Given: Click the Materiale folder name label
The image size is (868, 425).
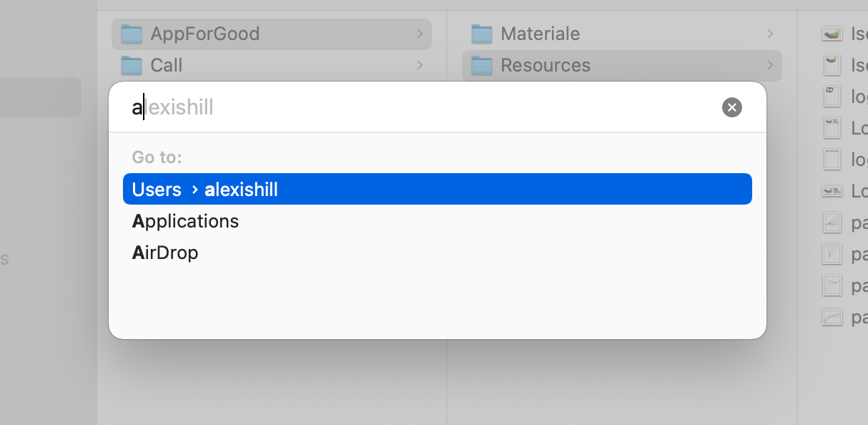Looking at the screenshot, I should click(540, 34).
